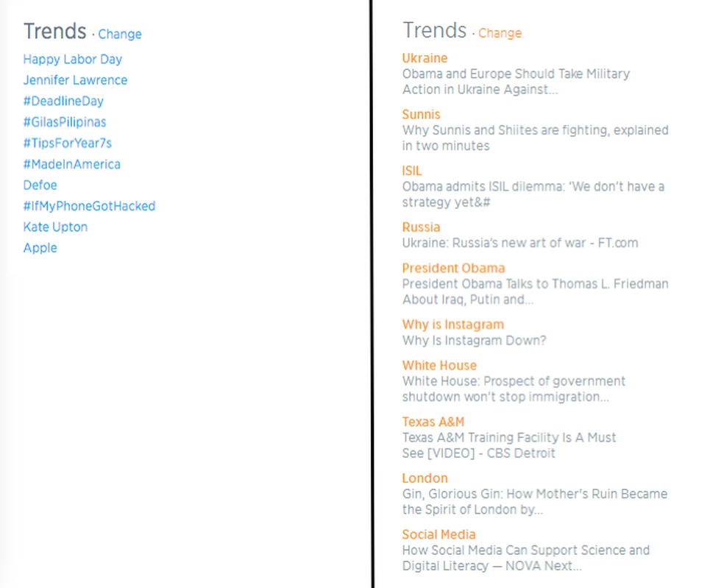Open the Texas A&M trend
The image size is (724, 588).
pos(433,422)
